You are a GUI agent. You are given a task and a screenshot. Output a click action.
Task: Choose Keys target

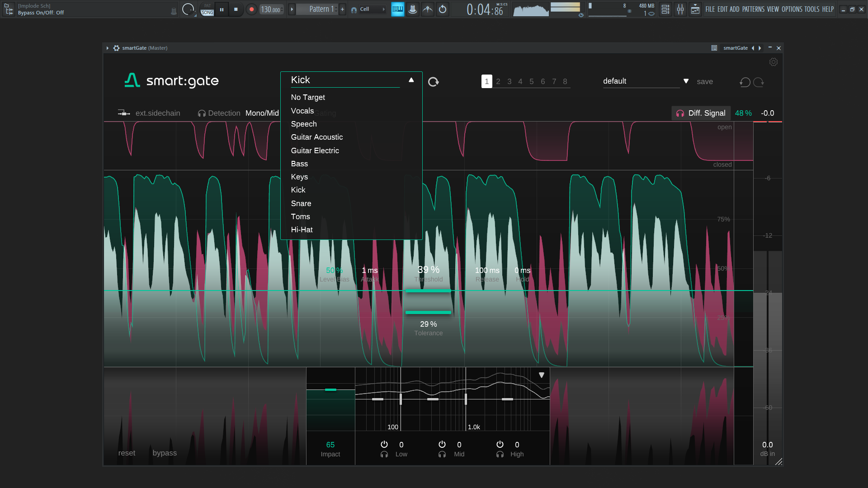(299, 177)
